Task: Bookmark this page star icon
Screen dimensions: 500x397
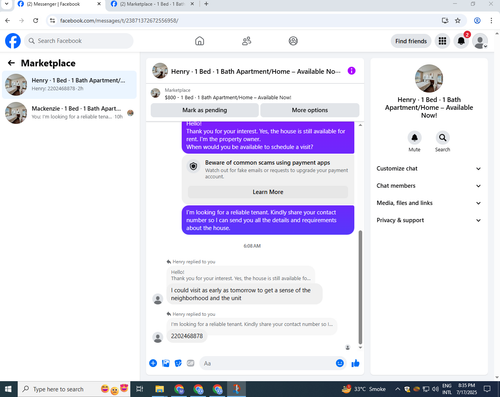Action: tap(458, 21)
